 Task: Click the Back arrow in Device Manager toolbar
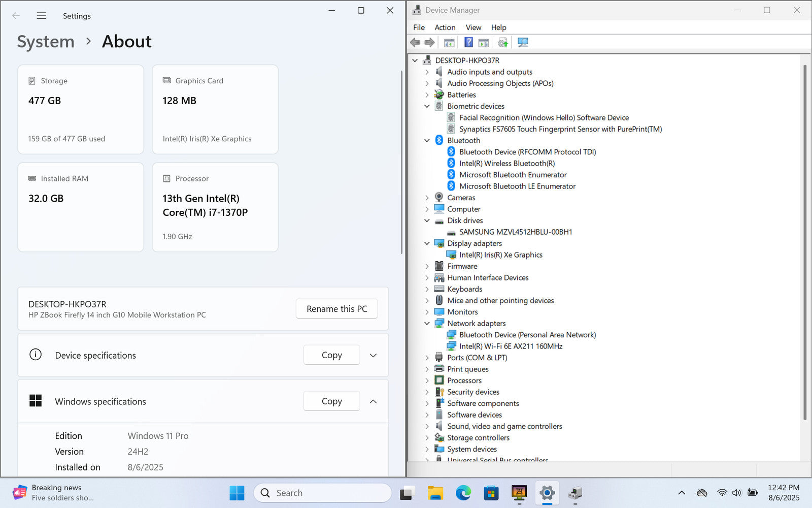point(415,42)
